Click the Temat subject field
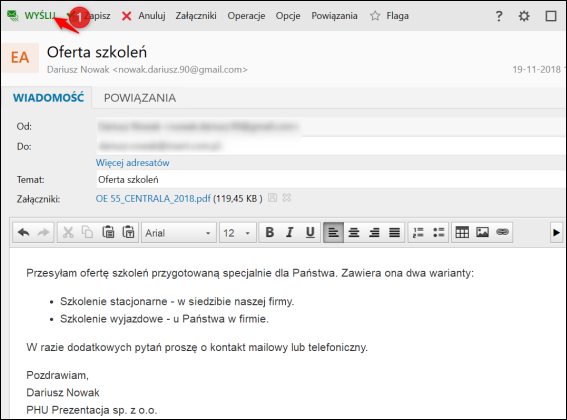 coord(330,180)
